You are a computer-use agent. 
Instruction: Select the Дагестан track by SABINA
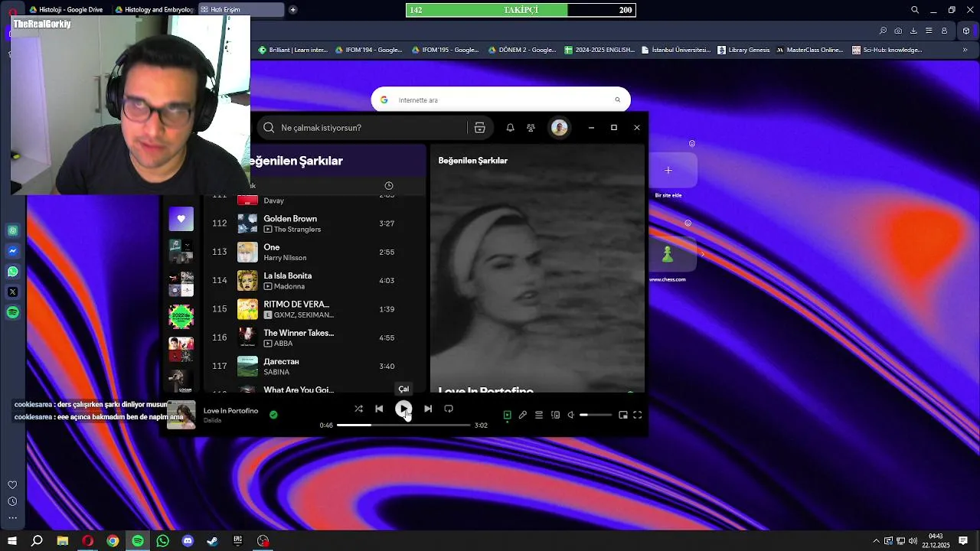[x=314, y=367]
